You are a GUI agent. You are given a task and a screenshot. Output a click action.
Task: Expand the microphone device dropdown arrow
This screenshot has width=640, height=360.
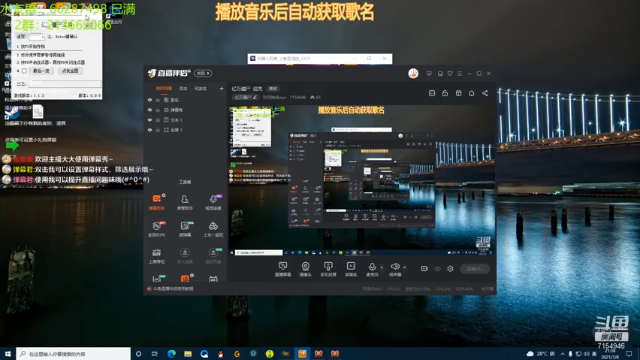[x=382, y=268]
